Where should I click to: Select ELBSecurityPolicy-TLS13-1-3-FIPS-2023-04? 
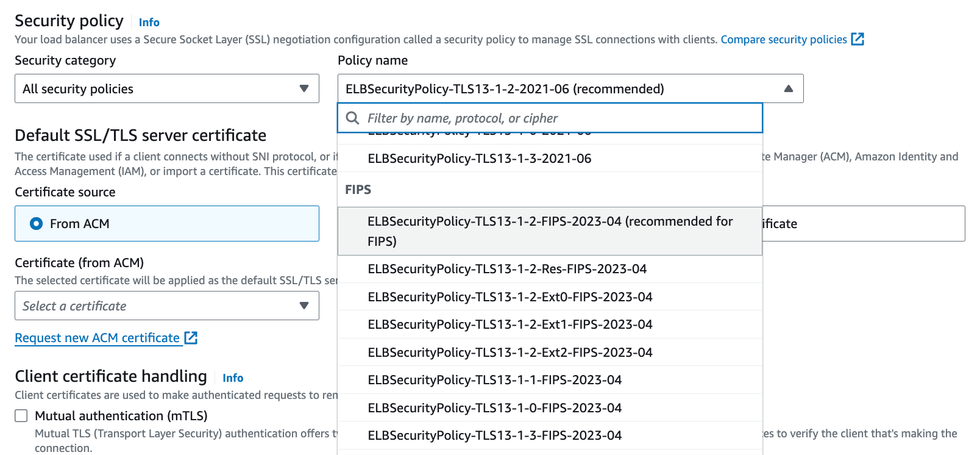pos(550,435)
